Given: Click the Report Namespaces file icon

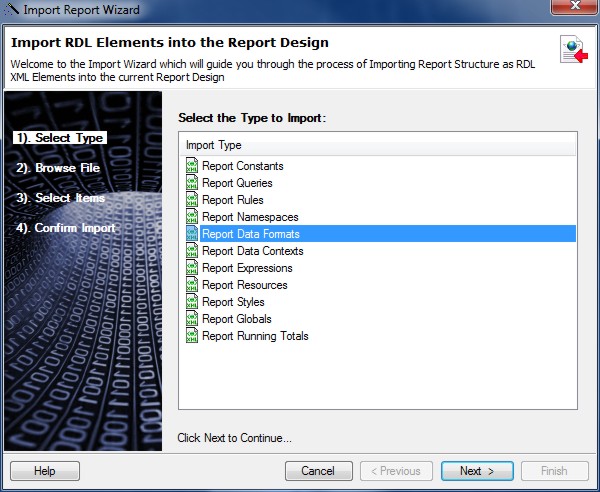Looking at the screenshot, I should 192,217.
